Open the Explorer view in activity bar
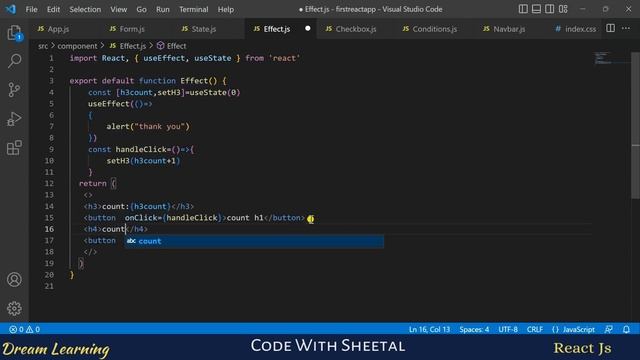This screenshot has width=640, height=360. coord(14,33)
